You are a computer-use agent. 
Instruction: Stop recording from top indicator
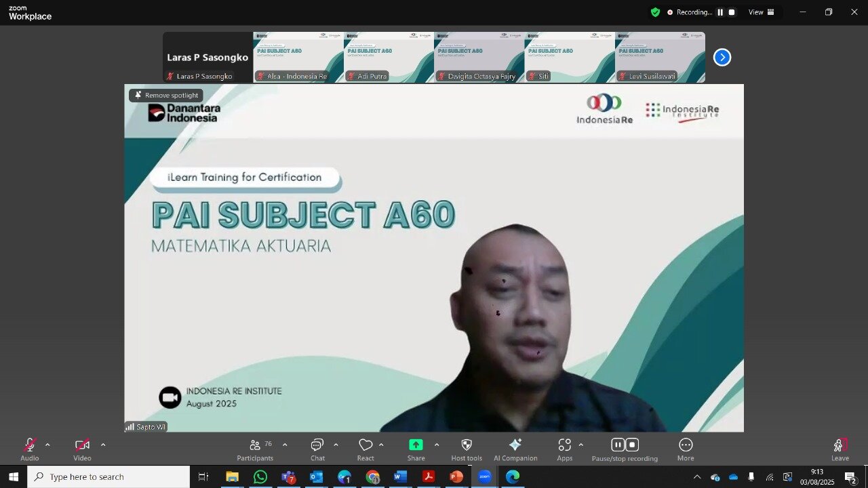[732, 12]
